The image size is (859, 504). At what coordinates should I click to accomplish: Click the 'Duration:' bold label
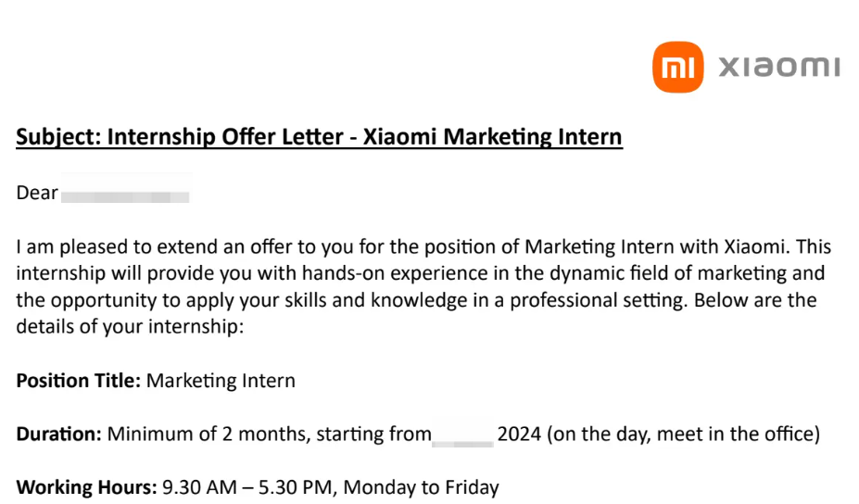pos(58,434)
